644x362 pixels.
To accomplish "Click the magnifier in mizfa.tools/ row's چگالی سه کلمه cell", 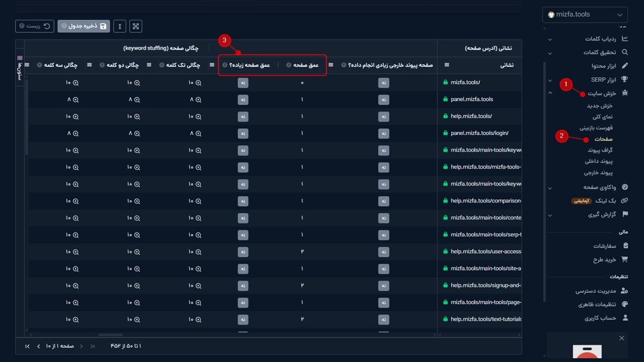I will 76,83.
